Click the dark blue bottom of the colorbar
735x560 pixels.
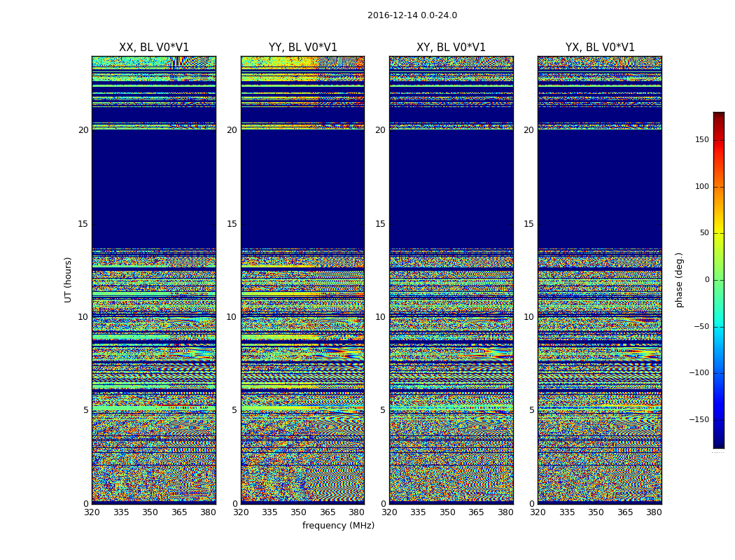click(718, 443)
